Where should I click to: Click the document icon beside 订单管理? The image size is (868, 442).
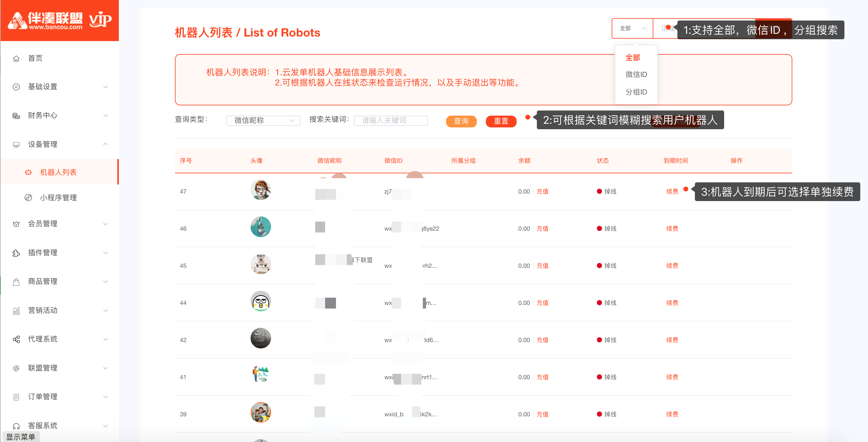coord(16,397)
